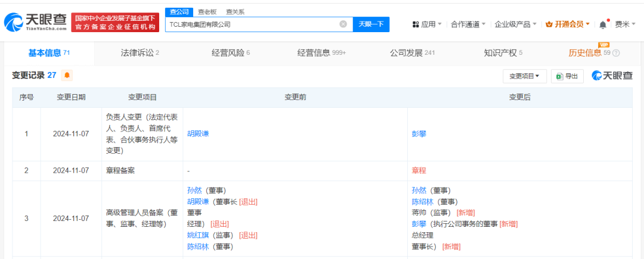Clear the search box with X icon
This screenshot has height=259, width=644.
[x=343, y=24]
